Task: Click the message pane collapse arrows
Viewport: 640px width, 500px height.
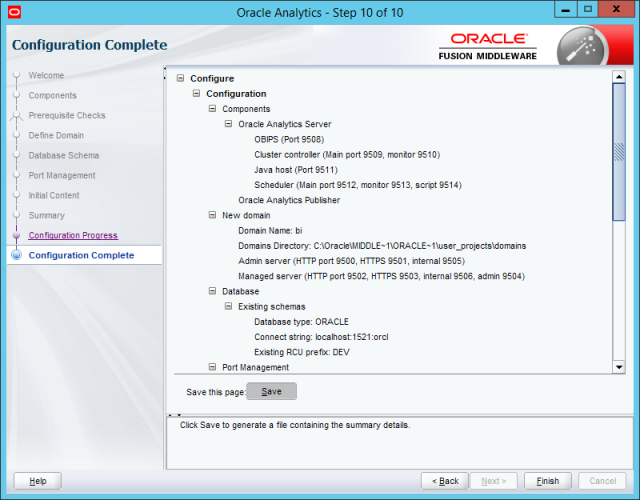Action: 175,415
